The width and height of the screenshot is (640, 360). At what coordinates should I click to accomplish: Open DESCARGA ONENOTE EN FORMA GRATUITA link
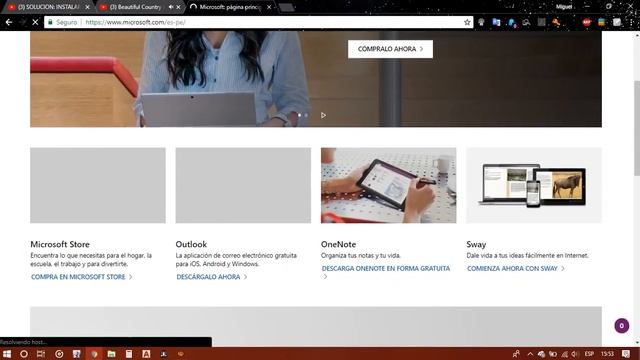386,269
